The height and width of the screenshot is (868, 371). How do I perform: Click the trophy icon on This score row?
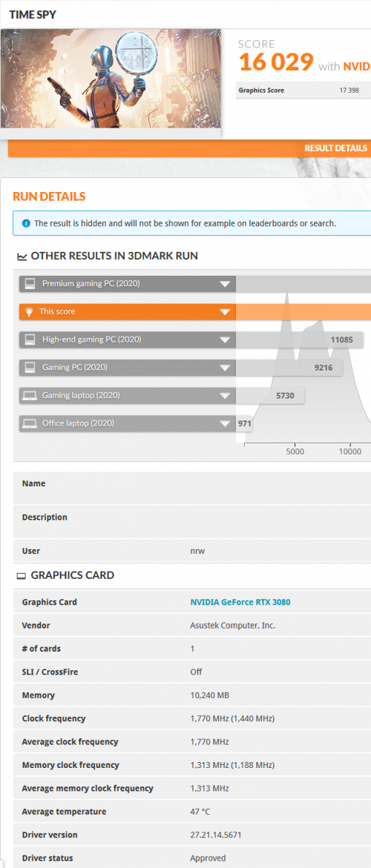(x=30, y=311)
